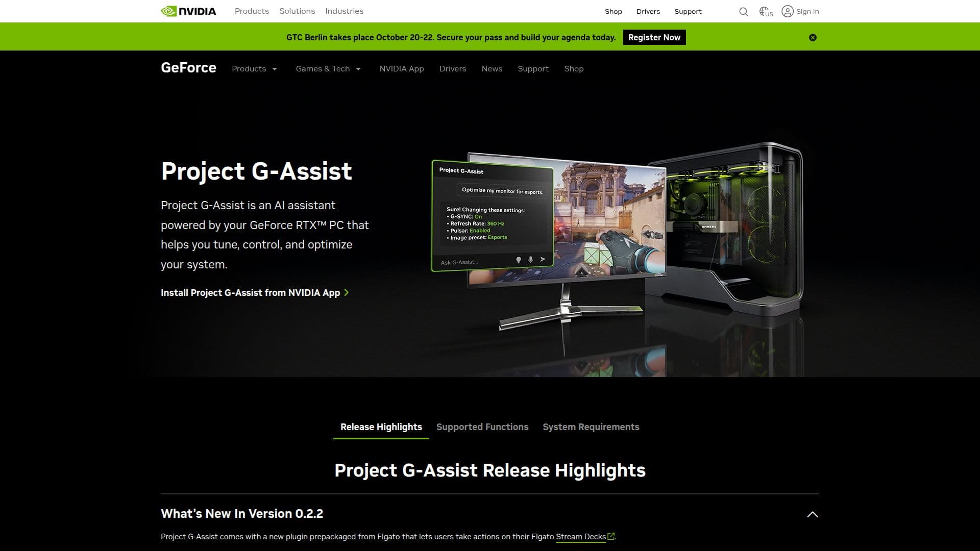Click the Sign In link
Image resolution: width=980 pixels, height=551 pixels.
pyautogui.click(x=807, y=11)
